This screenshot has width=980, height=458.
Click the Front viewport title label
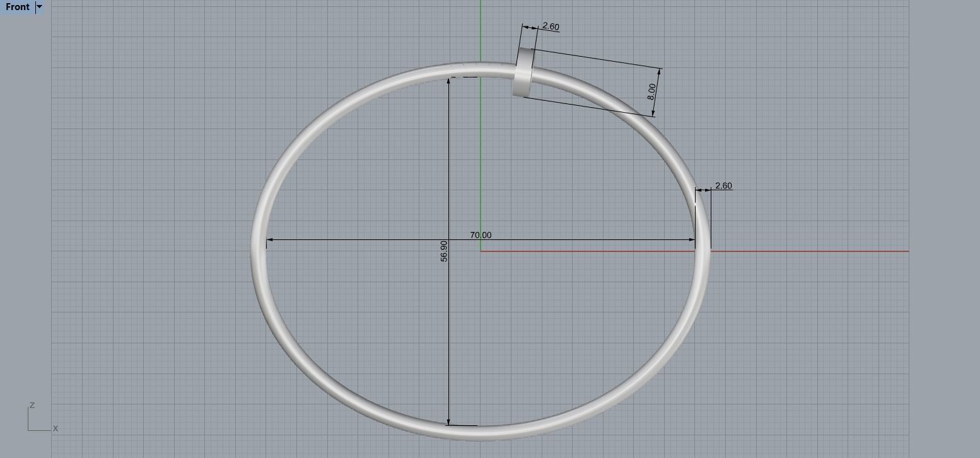coord(18,7)
